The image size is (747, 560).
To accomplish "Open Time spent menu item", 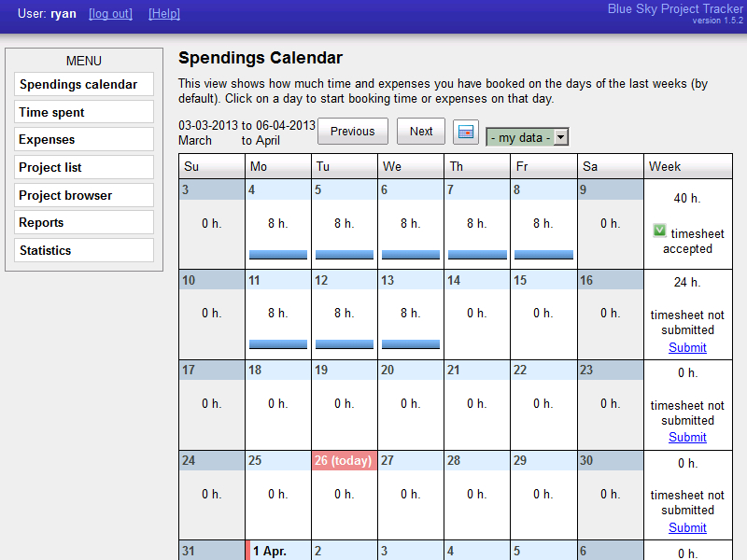I will (84, 112).
